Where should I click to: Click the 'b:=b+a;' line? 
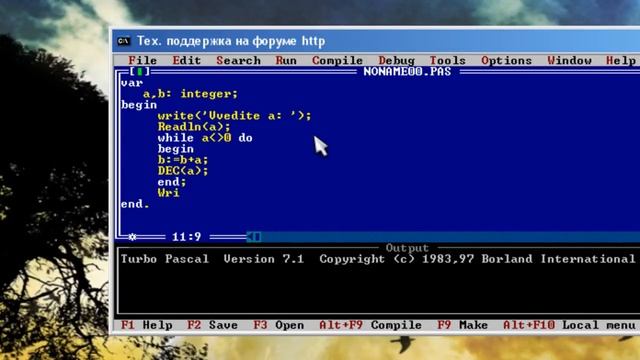point(183,160)
